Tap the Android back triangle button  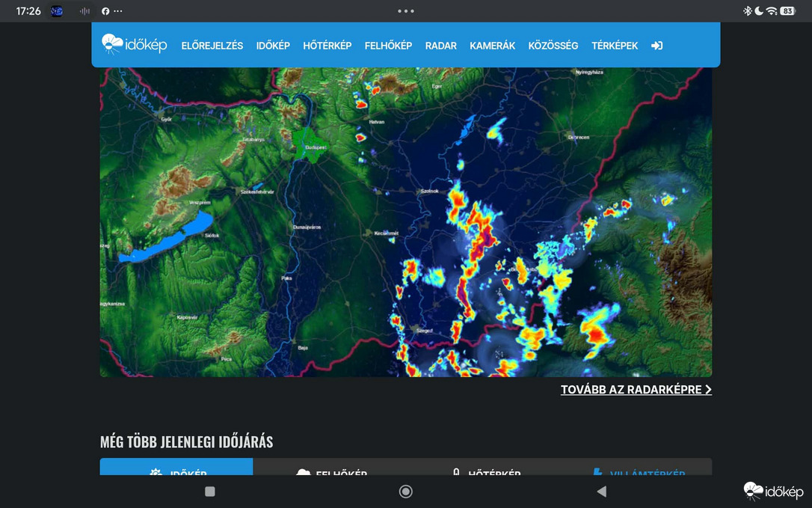click(x=601, y=492)
